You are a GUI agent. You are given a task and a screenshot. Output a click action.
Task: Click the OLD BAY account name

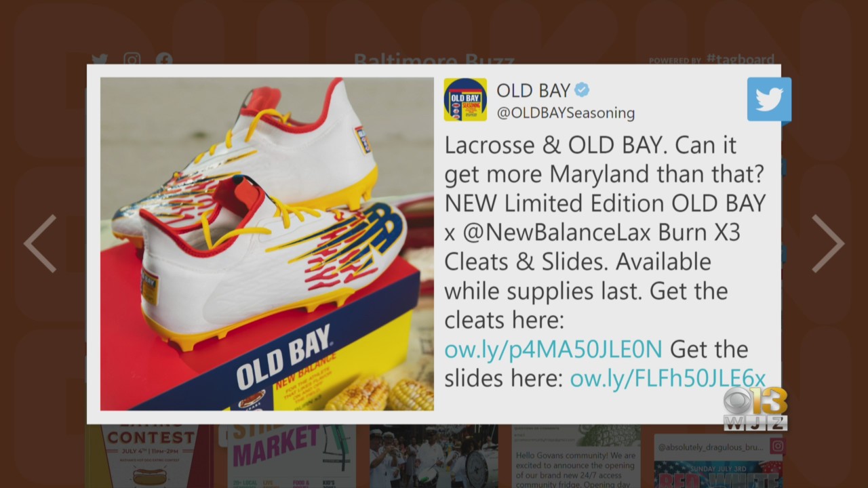(533, 89)
